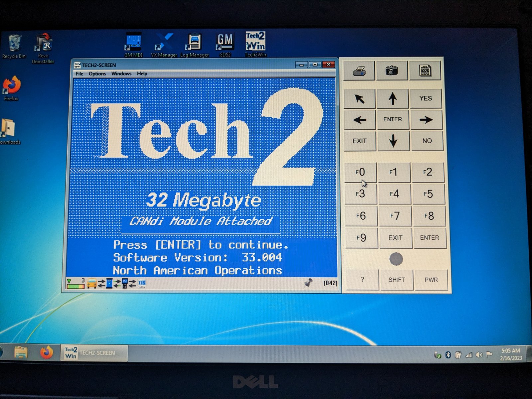Click the F4 function key
The width and height of the screenshot is (532, 399).
point(395,194)
